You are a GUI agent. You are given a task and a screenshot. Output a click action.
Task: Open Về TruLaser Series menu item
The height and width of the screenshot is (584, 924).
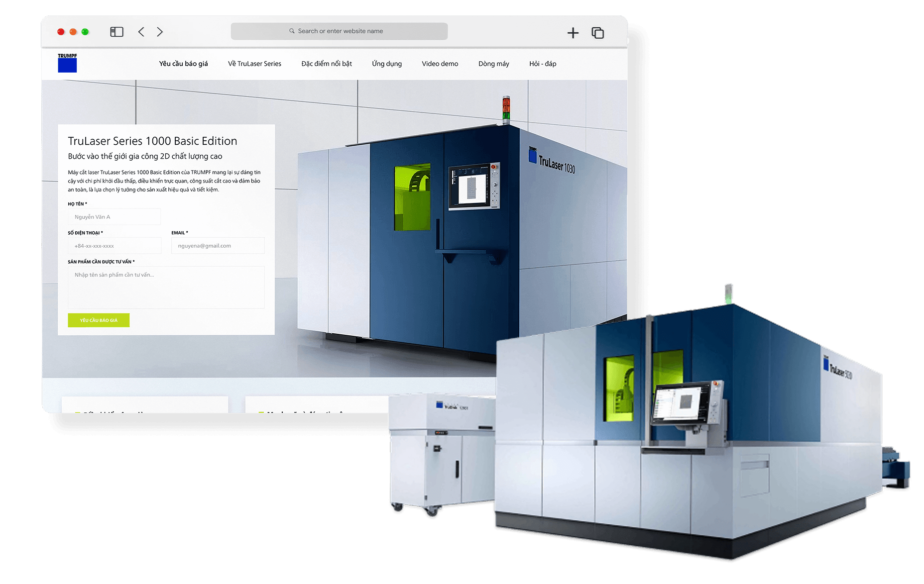(254, 64)
